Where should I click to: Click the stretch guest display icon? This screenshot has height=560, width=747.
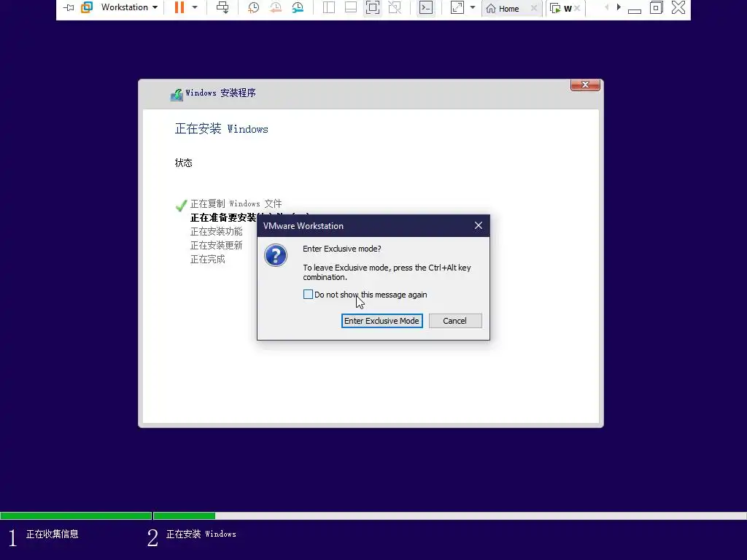[457, 7]
